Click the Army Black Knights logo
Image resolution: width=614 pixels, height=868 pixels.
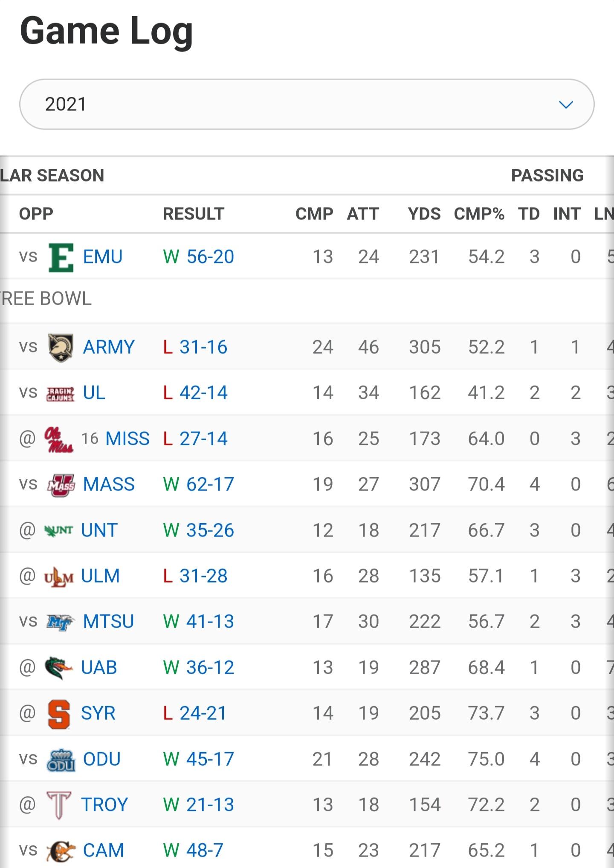click(61, 347)
